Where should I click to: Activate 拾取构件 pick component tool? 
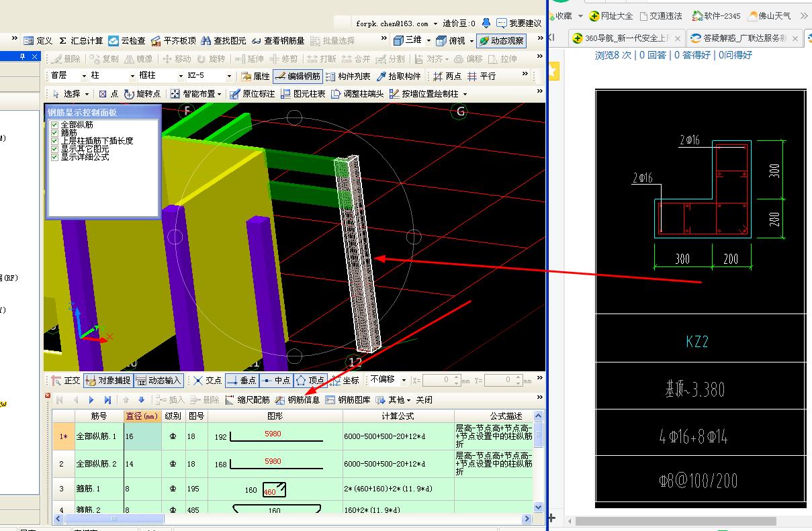pyautogui.click(x=398, y=77)
